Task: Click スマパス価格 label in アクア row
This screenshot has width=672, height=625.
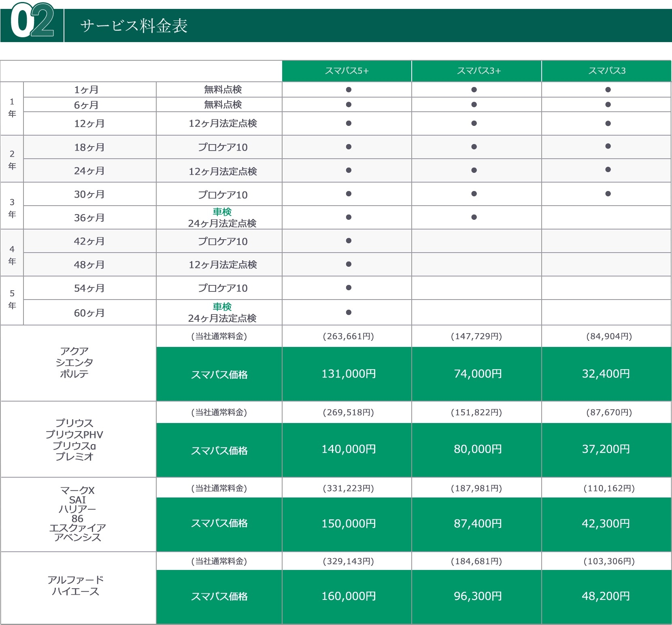Action: click(219, 375)
